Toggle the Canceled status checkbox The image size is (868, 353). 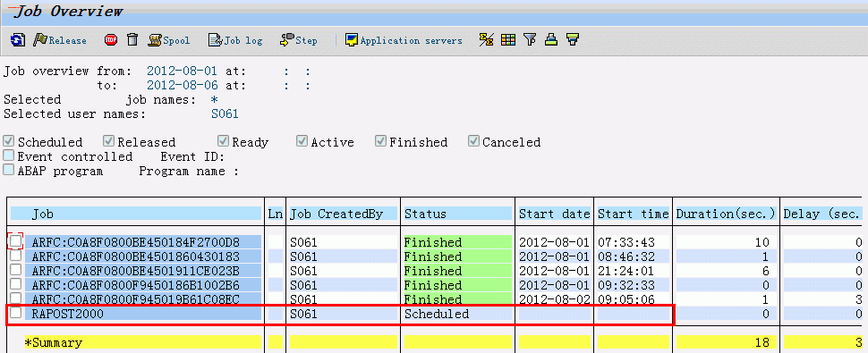[x=473, y=141]
